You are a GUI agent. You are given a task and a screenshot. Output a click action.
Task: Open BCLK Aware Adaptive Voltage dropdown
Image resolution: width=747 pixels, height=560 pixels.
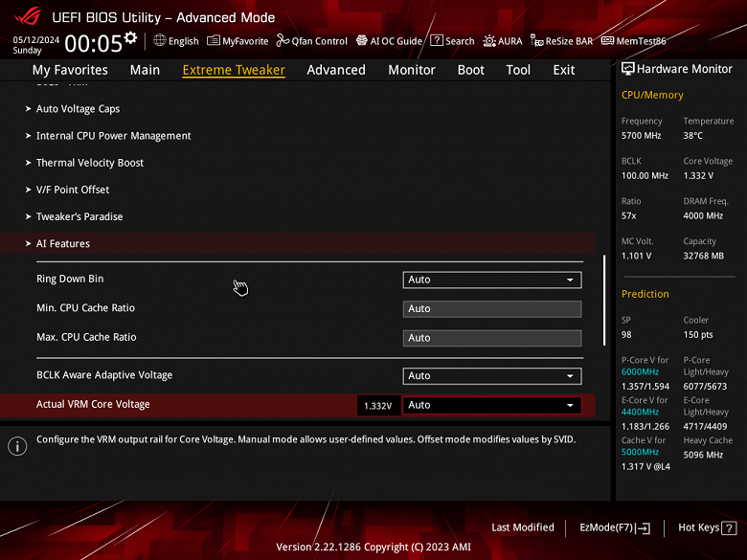(492, 375)
